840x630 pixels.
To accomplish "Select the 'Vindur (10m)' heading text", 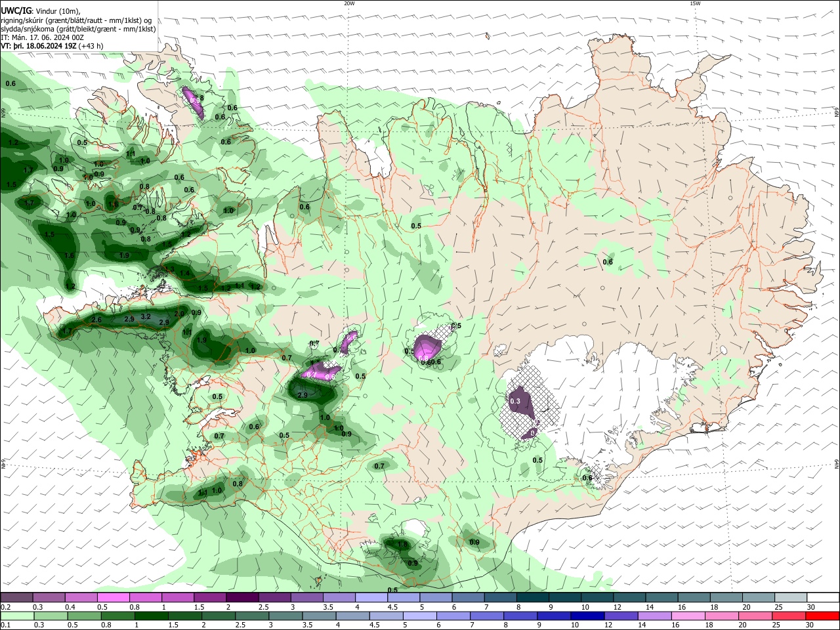I will (58, 11).
